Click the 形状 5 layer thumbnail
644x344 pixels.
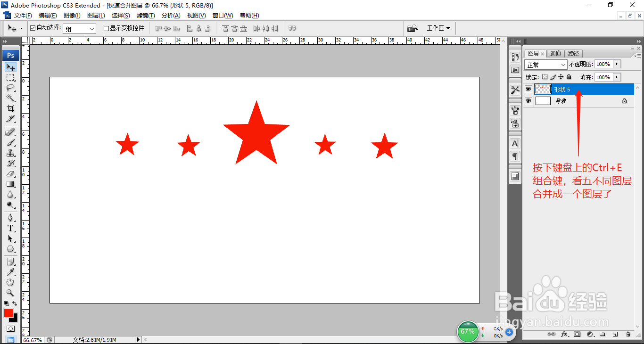tap(543, 89)
